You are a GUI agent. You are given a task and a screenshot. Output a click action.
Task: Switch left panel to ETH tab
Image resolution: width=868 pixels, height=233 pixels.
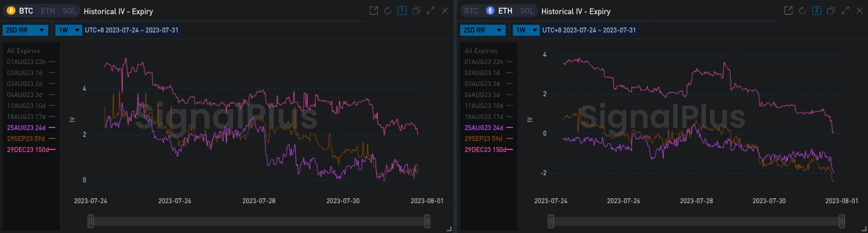click(48, 11)
